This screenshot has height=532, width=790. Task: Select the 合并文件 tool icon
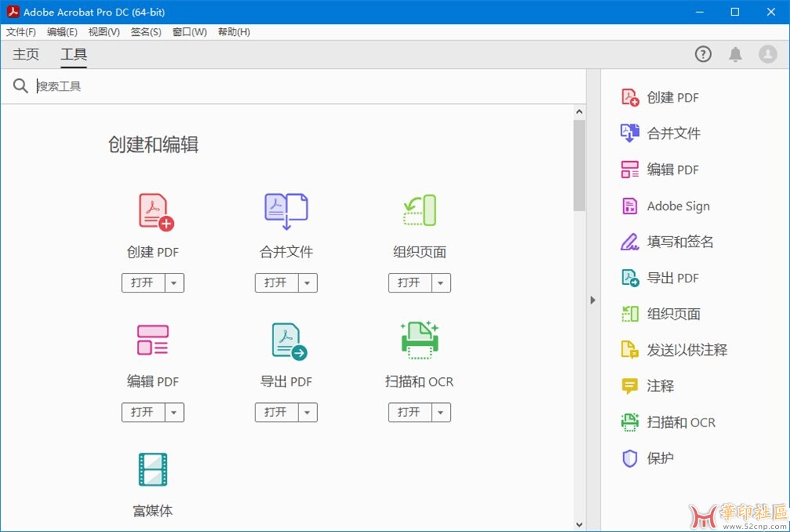click(286, 211)
